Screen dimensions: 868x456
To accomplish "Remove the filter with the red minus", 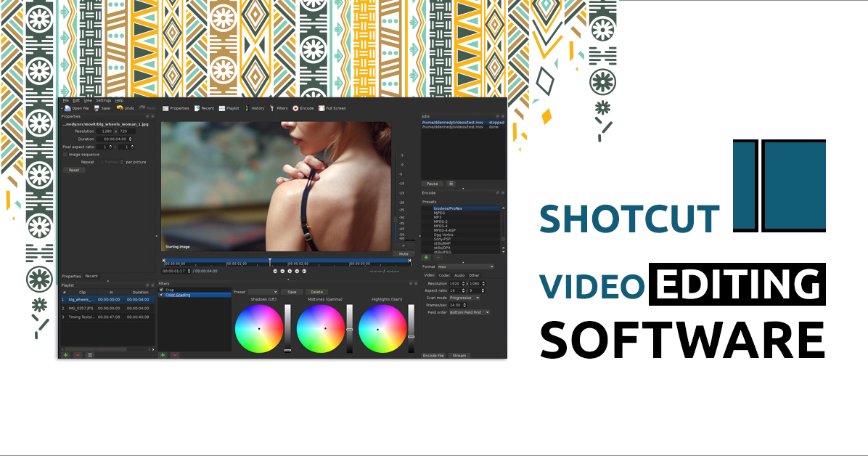I will [x=175, y=355].
